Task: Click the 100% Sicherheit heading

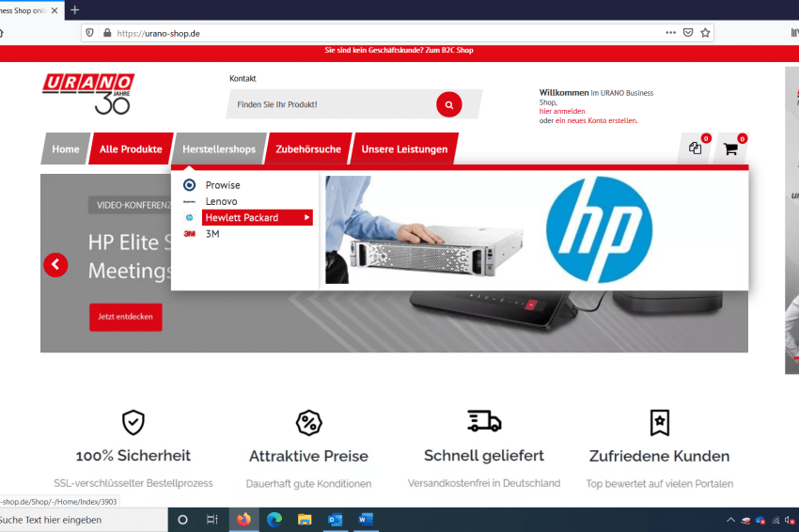Action: (133, 456)
